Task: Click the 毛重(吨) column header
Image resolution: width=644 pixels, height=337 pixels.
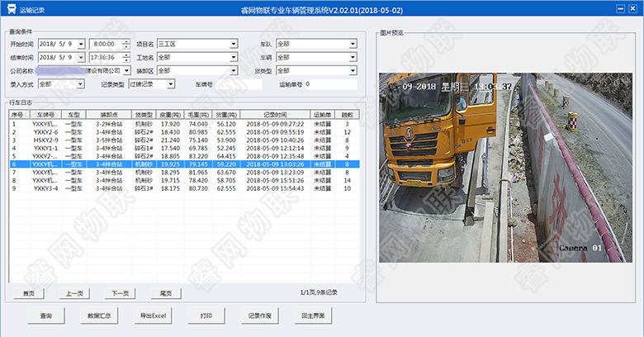Action: click(197, 115)
